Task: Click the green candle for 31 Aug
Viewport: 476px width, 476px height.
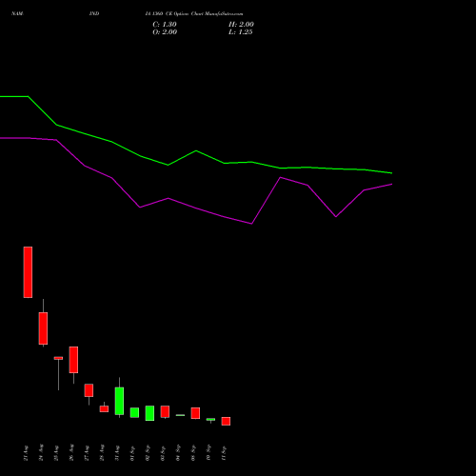Action: [x=119, y=401]
